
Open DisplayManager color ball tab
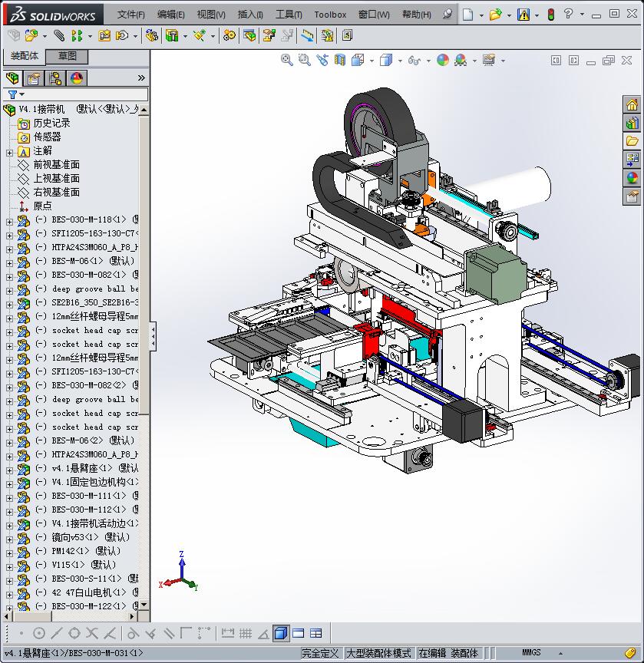[x=77, y=78]
